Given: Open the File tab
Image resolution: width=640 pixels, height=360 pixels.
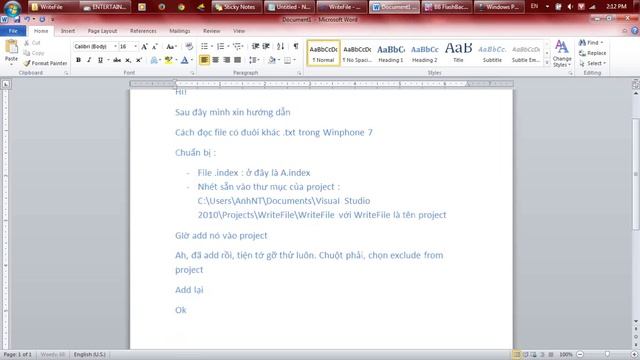Looking at the screenshot, I should [x=13, y=31].
